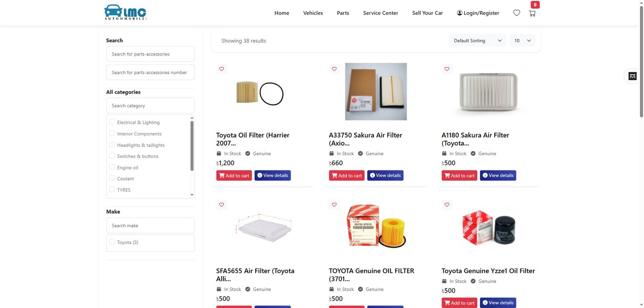View details of A1180 Sakura Air Filter
The height and width of the screenshot is (308, 644).
pos(498,176)
